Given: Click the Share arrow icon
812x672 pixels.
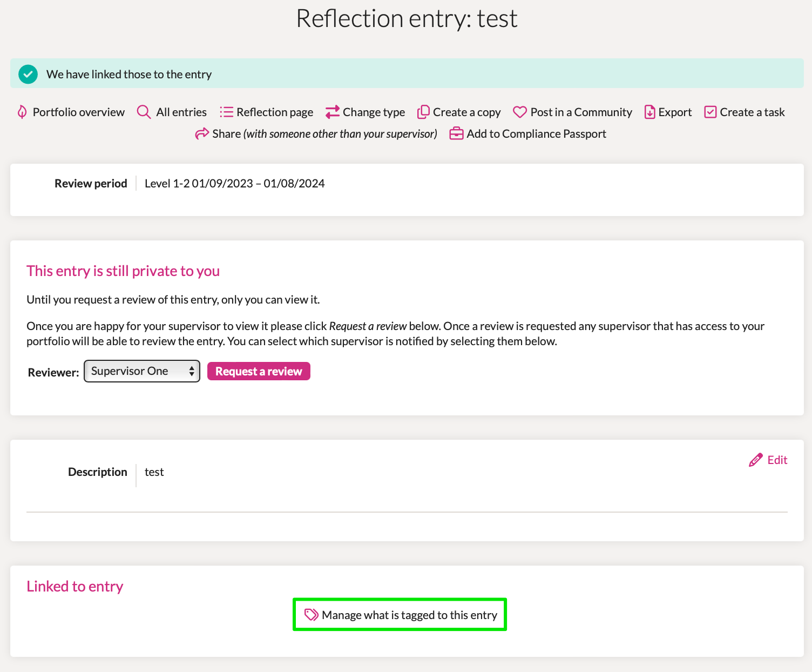Looking at the screenshot, I should 202,133.
